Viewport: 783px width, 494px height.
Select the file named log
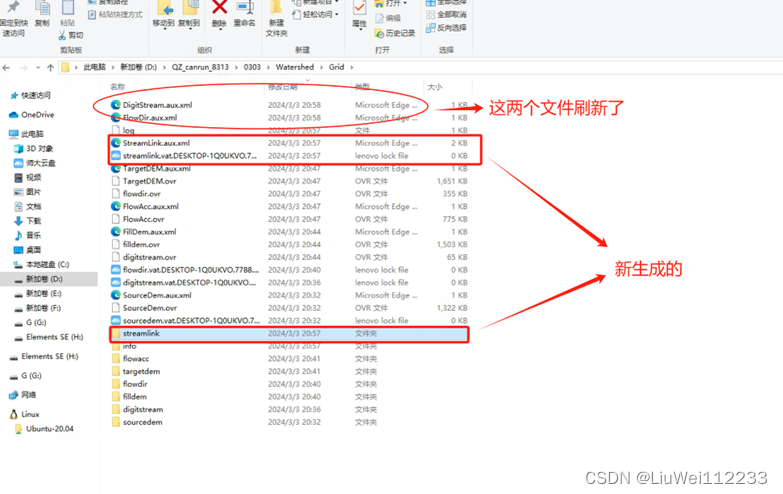(x=128, y=130)
